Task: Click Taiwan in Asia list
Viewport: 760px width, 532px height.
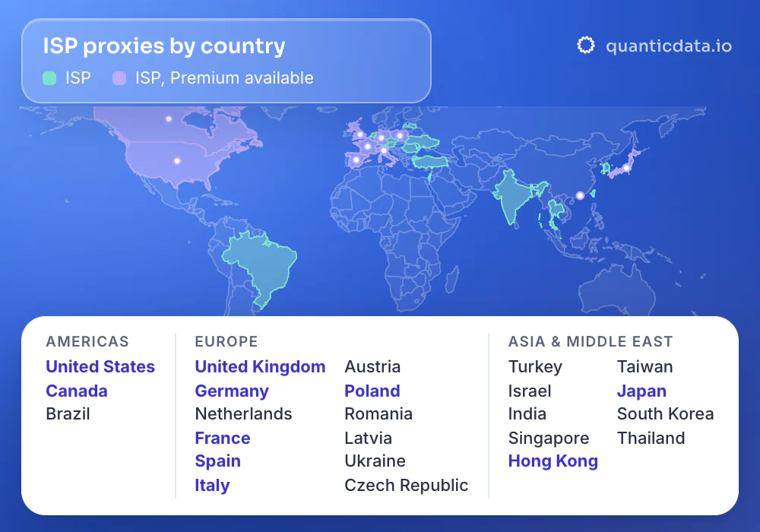Action: 644,367
